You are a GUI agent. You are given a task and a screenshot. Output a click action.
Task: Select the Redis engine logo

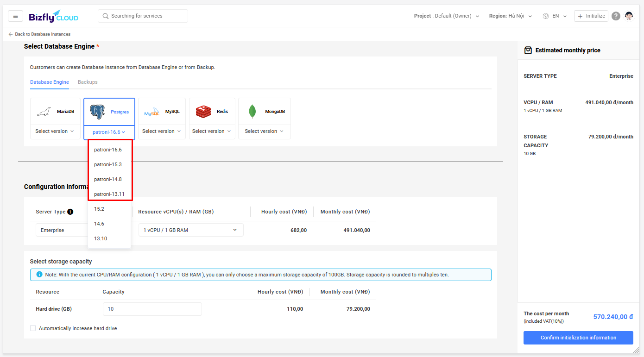point(203,112)
